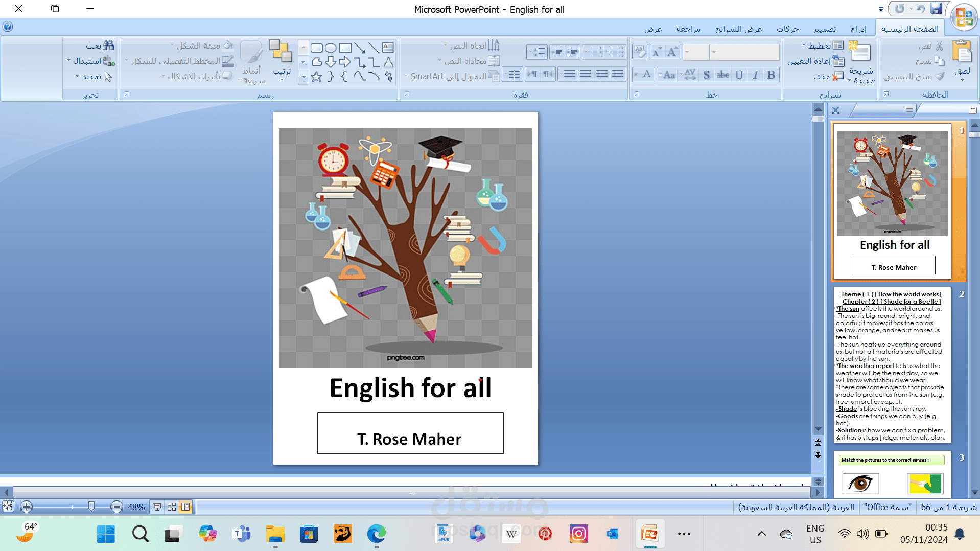Toggle Normal view in status bar
Viewport: 980px width, 551px height.
(x=185, y=507)
